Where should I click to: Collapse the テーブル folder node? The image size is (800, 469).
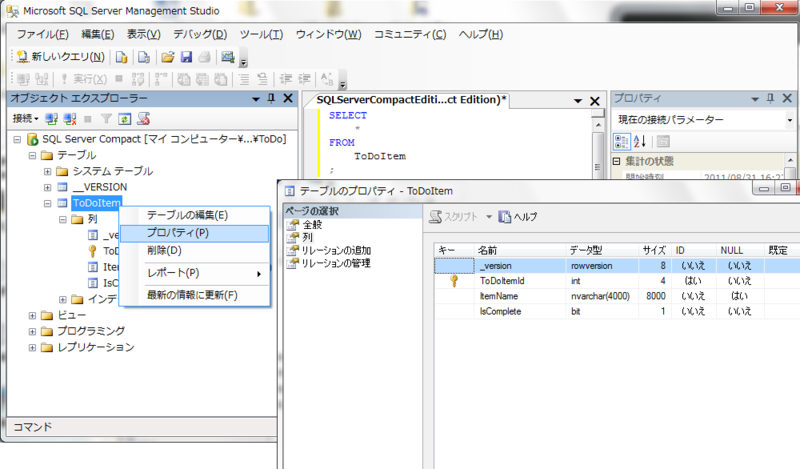[x=32, y=155]
